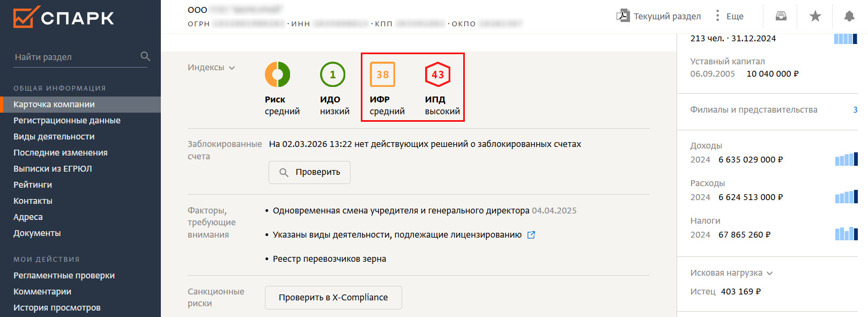Open the notifications bell icon

(x=849, y=16)
